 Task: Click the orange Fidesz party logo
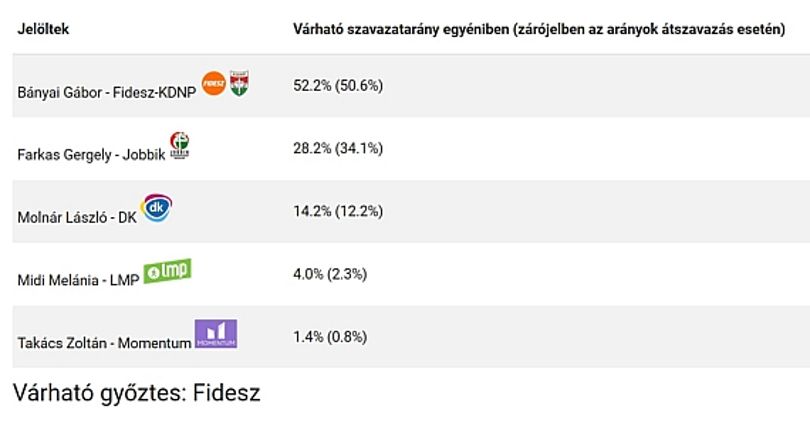tap(213, 83)
